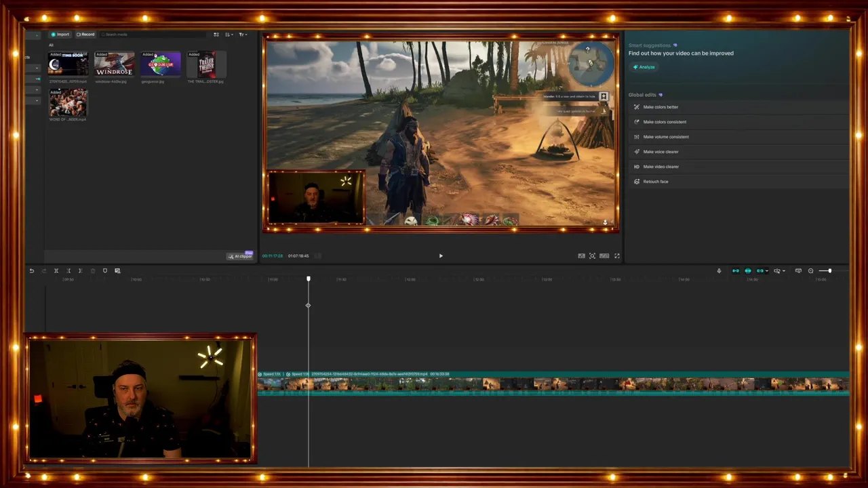Open dropdown beside the third teal button
Image resolution: width=868 pixels, height=488 pixels.
pos(767,271)
